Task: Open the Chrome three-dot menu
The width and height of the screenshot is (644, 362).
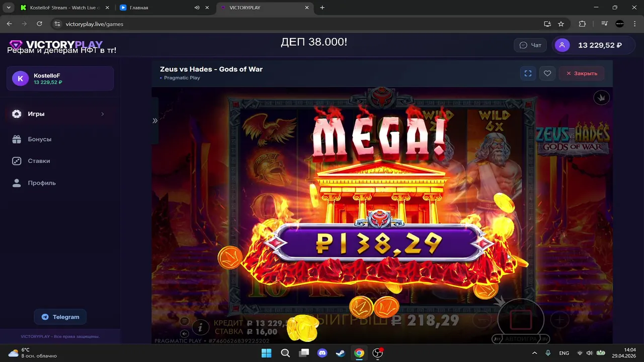Action: [634, 24]
